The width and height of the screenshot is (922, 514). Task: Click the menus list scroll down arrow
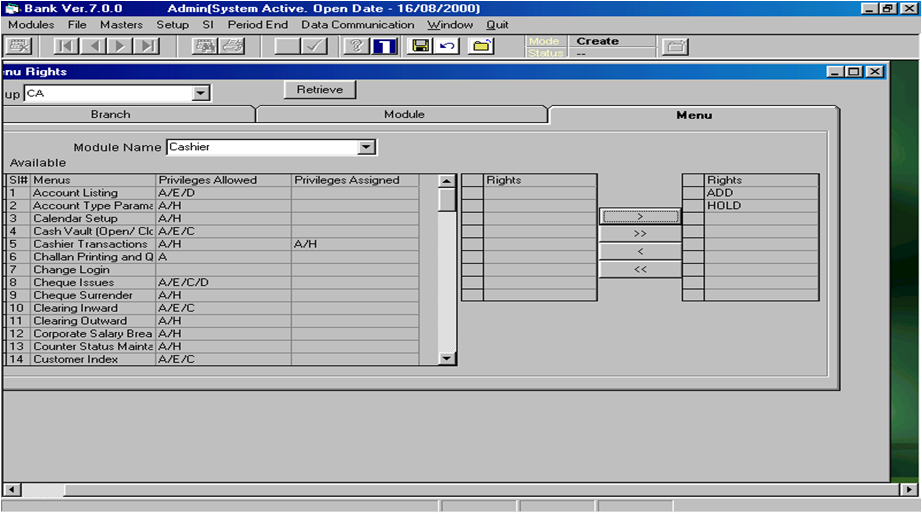tap(447, 358)
